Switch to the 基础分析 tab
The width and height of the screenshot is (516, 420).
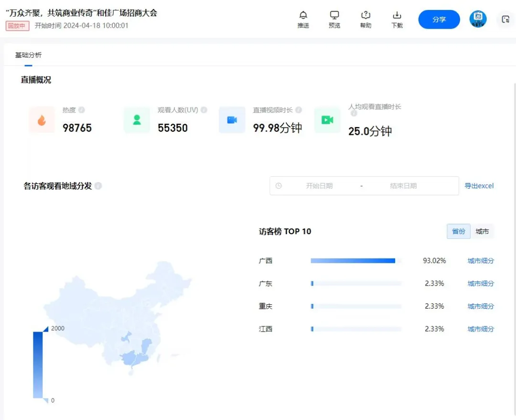coord(28,54)
